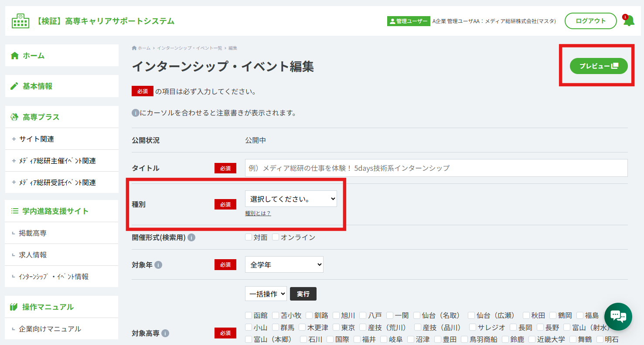
Task: Click the home icon in breadcrumb
Action: (x=134, y=48)
